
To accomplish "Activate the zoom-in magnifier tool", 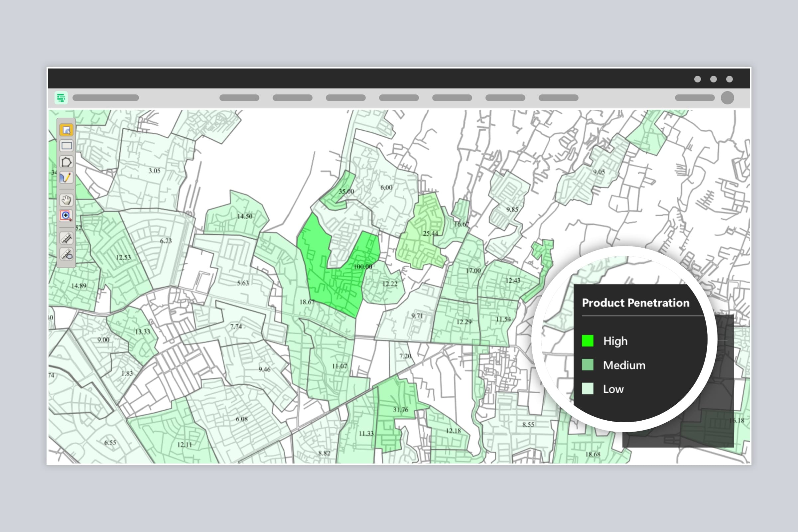I will (66, 216).
